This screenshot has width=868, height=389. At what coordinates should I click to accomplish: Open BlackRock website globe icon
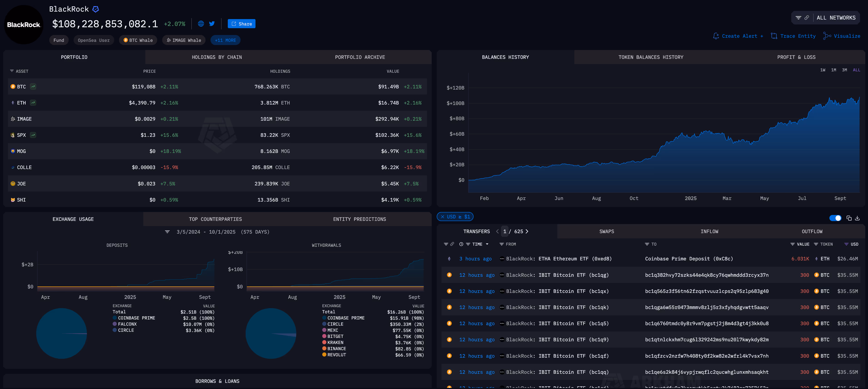pyautogui.click(x=201, y=24)
